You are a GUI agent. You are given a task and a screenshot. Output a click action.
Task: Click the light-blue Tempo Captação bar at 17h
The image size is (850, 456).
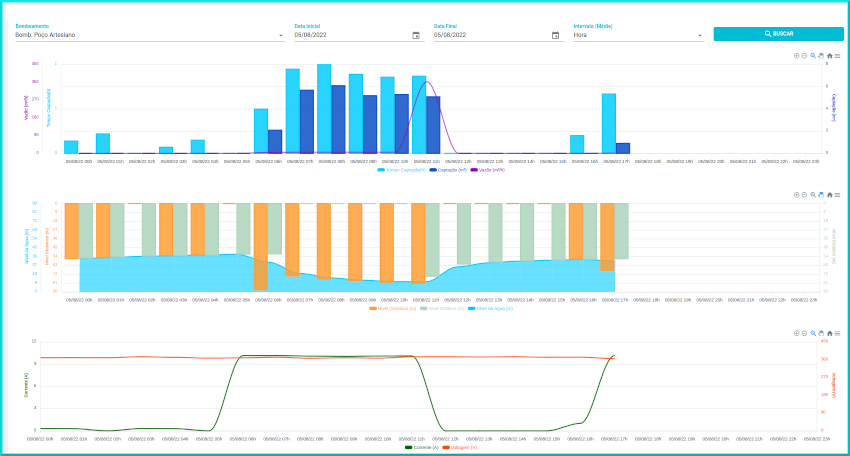pyautogui.click(x=609, y=124)
